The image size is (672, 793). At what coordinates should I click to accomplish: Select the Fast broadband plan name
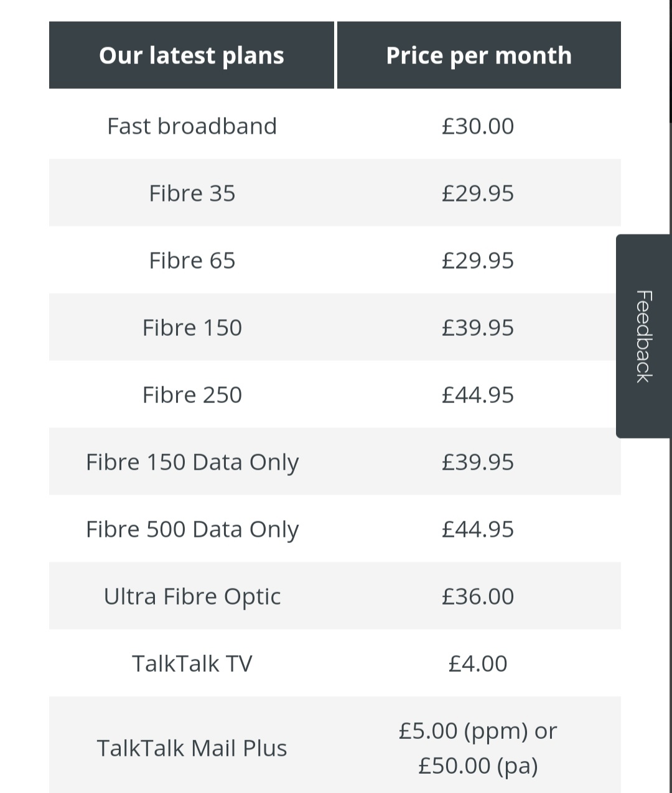[x=192, y=126]
